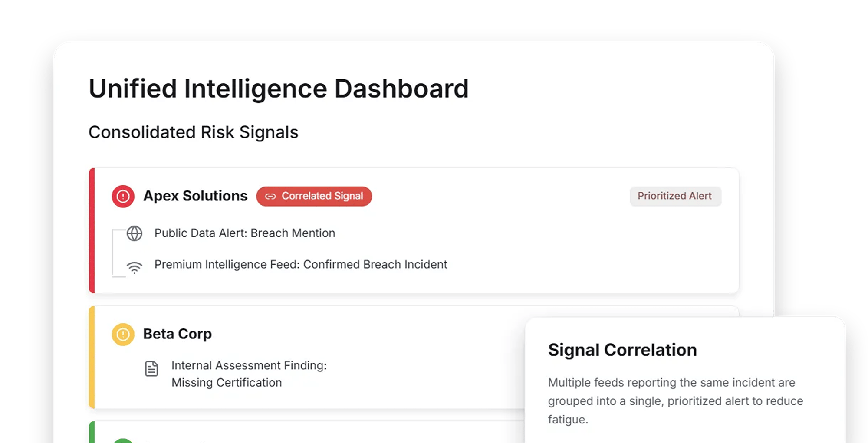Click the chain link icon in Correlated Signal badge
The width and height of the screenshot is (868, 443).
pos(270,197)
